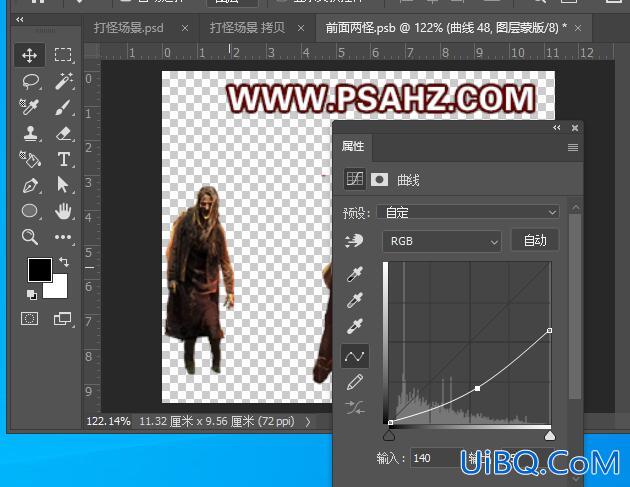Close the Properties panel
The height and width of the screenshot is (487, 630).
tap(575, 128)
